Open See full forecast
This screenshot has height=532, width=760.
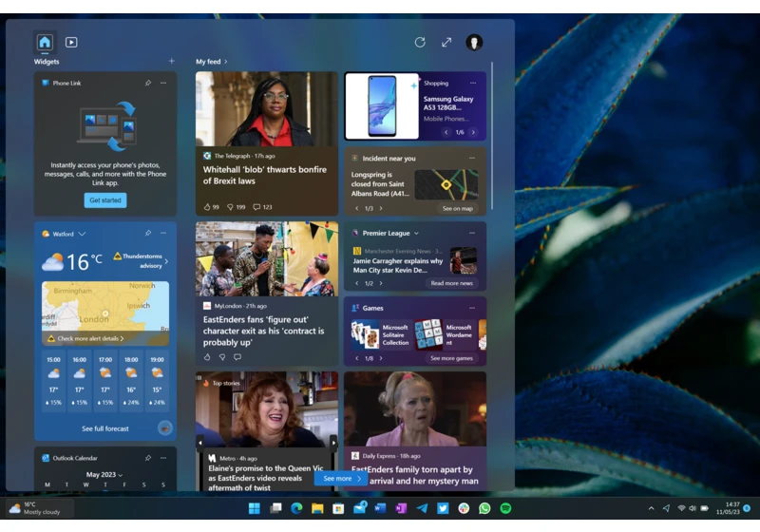pyautogui.click(x=105, y=428)
